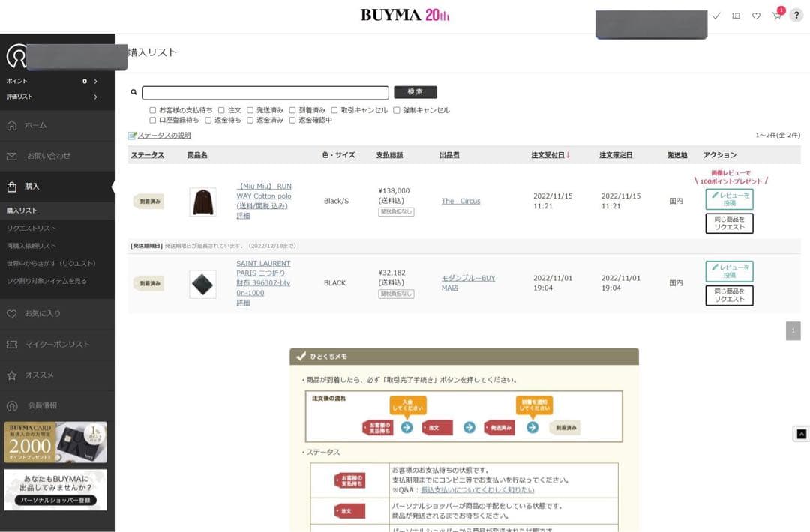Open the ステータスの説明 link
The height and width of the screenshot is (532, 810).
tap(164, 135)
